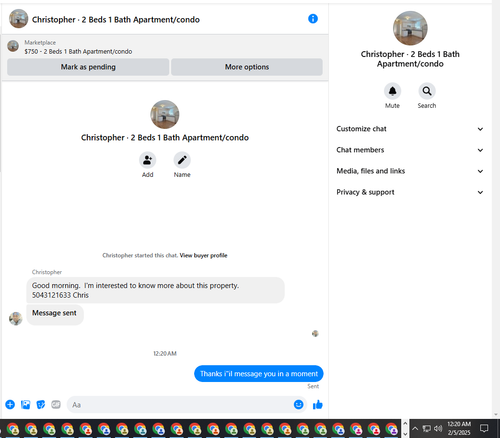Click the '12:20 AM' timestamp in the chat
The width and height of the screenshot is (500, 438).
pyautogui.click(x=165, y=353)
